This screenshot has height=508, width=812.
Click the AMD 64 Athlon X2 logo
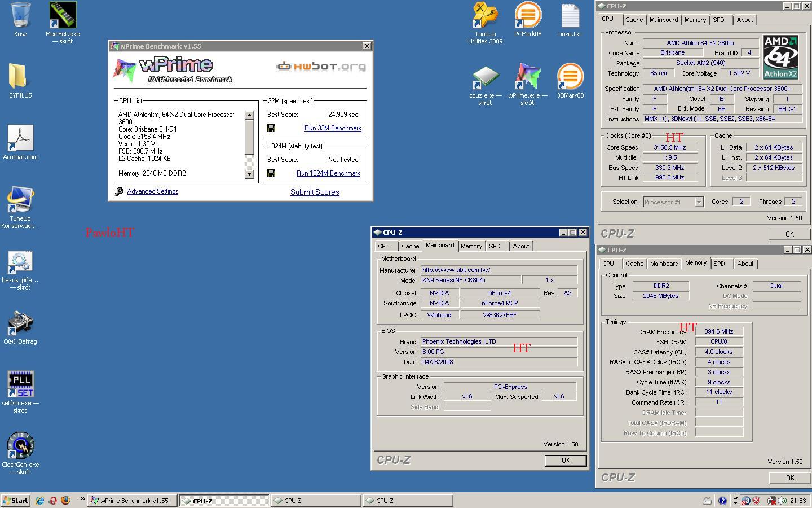tap(780, 57)
